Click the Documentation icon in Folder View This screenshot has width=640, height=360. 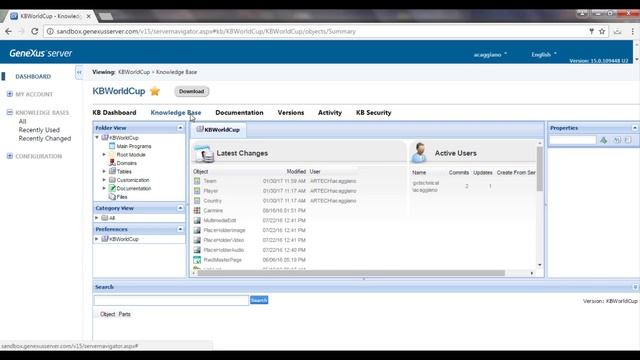coord(112,188)
